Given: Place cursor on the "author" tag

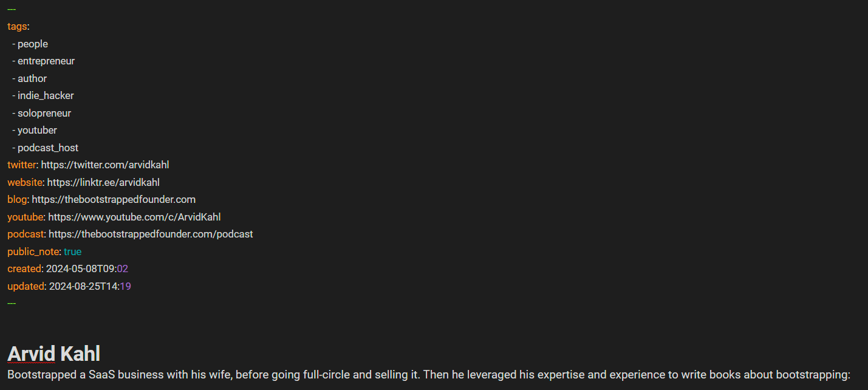Looking at the screenshot, I should tap(32, 78).
